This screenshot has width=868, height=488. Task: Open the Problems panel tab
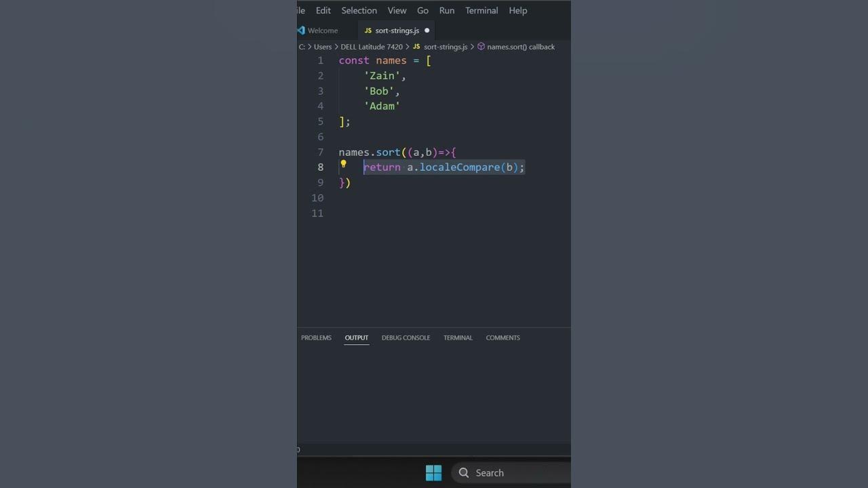(x=316, y=338)
